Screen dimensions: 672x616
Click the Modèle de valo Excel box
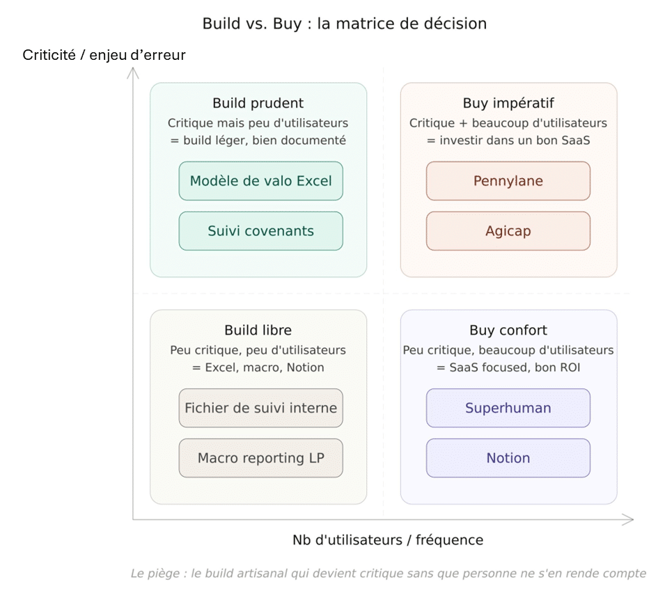[x=260, y=181]
